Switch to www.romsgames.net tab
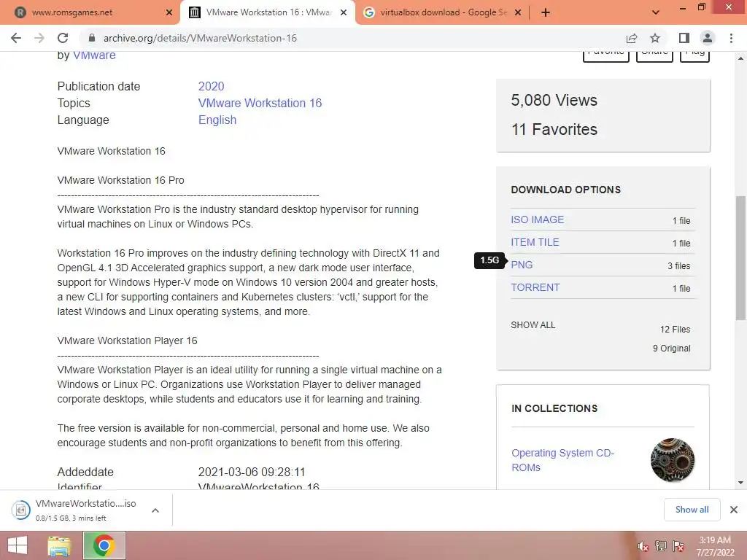747x560 pixels. pyautogui.click(x=90, y=12)
